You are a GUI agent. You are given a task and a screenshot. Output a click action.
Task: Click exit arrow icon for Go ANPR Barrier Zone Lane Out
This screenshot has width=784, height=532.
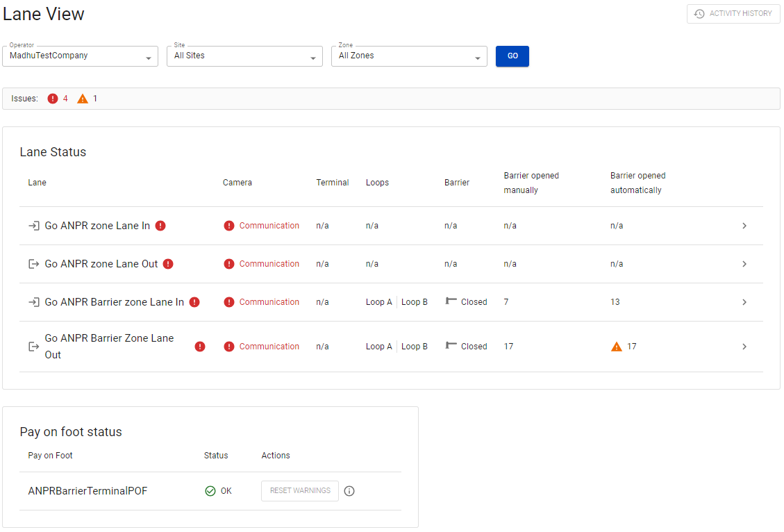(x=33, y=347)
